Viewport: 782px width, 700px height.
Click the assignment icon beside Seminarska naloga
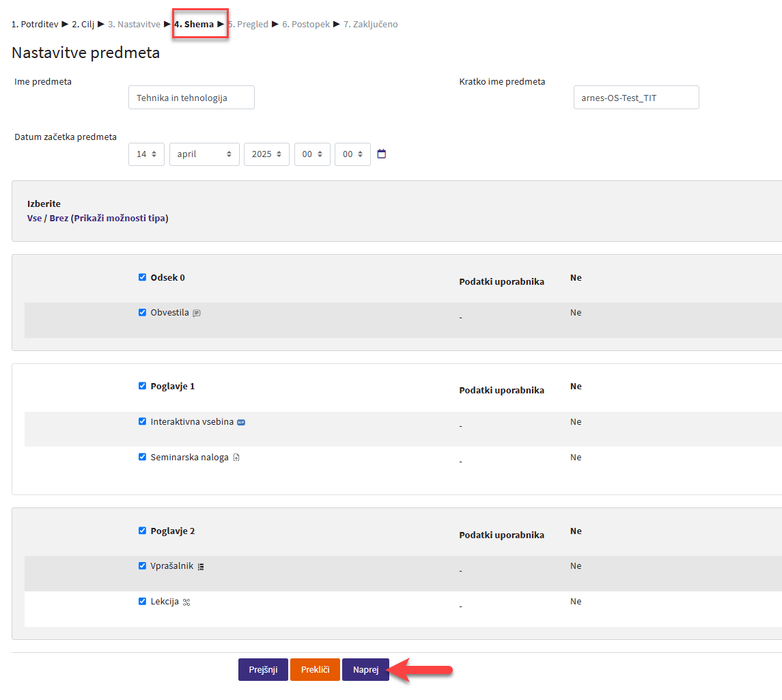236,458
